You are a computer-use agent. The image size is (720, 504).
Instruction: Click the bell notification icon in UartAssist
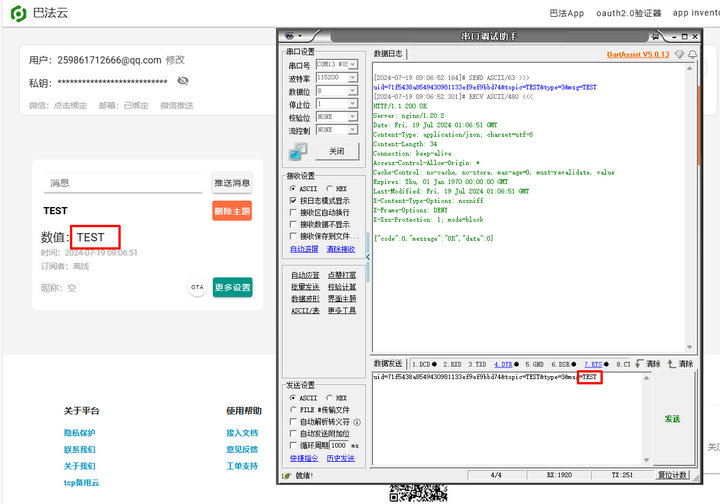coord(692,54)
